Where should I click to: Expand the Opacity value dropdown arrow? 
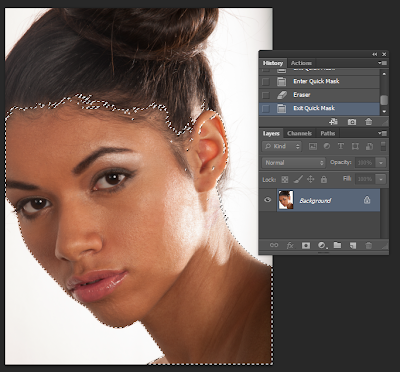click(x=380, y=163)
